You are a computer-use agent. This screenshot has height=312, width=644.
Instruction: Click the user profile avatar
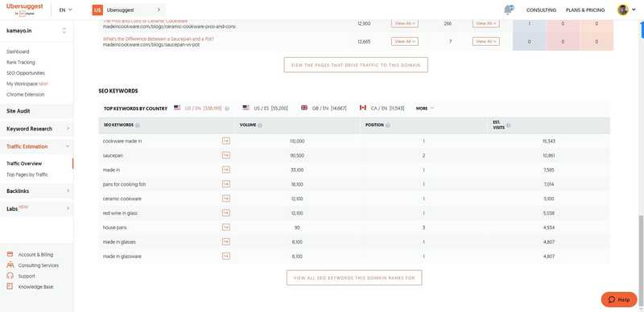[x=622, y=10]
